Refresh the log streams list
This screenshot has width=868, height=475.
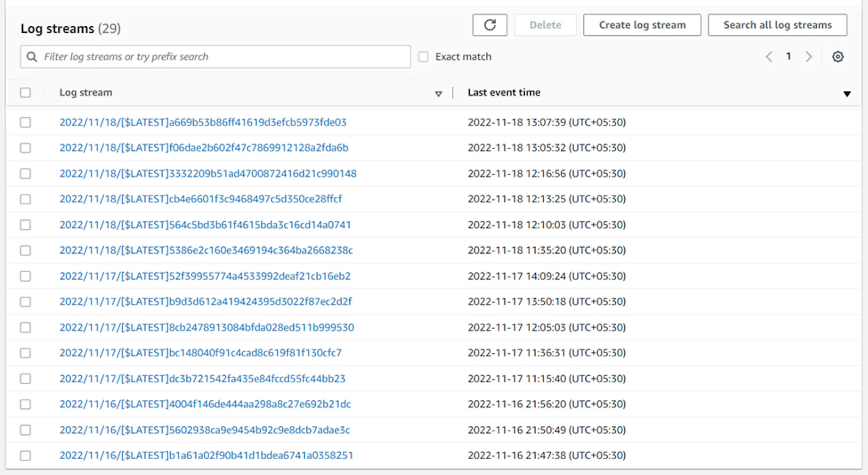pyautogui.click(x=490, y=25)
